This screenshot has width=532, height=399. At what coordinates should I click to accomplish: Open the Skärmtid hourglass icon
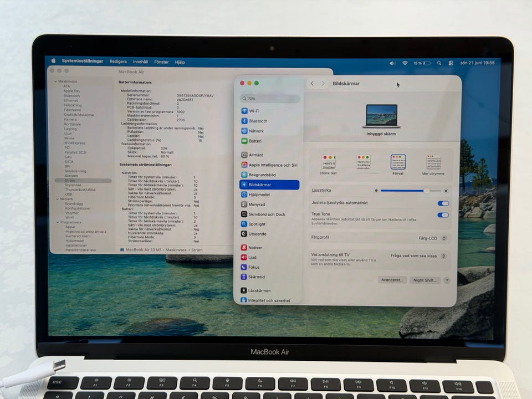tap(244, 277)
